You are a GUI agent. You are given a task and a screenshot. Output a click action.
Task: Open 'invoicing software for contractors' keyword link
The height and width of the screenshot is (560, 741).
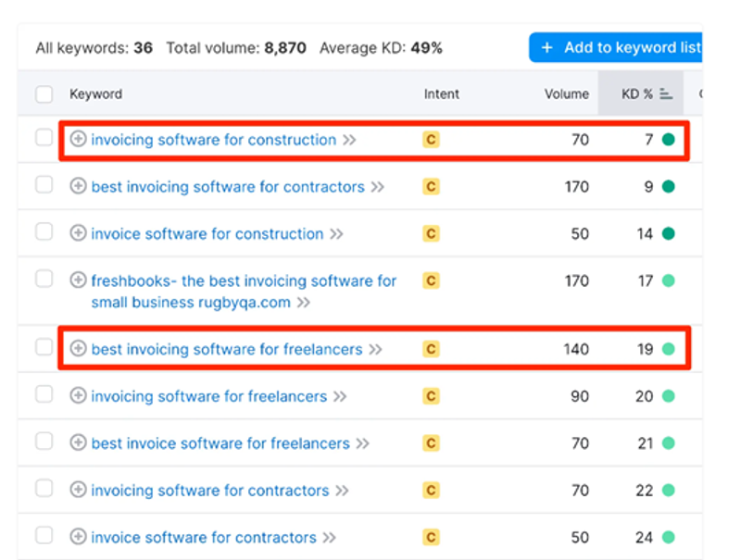coord(210,491)
